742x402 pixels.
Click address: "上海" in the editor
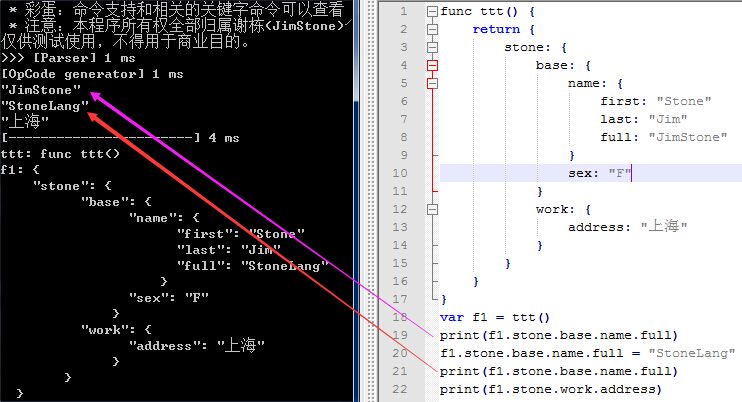(627, 227)
